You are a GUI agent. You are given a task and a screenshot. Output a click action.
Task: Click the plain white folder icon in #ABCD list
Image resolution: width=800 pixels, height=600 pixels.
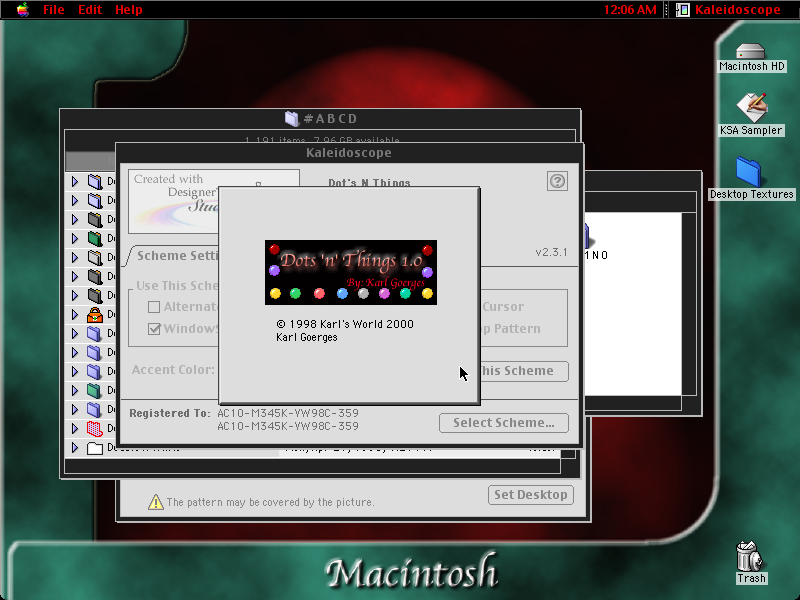point(95,448)
